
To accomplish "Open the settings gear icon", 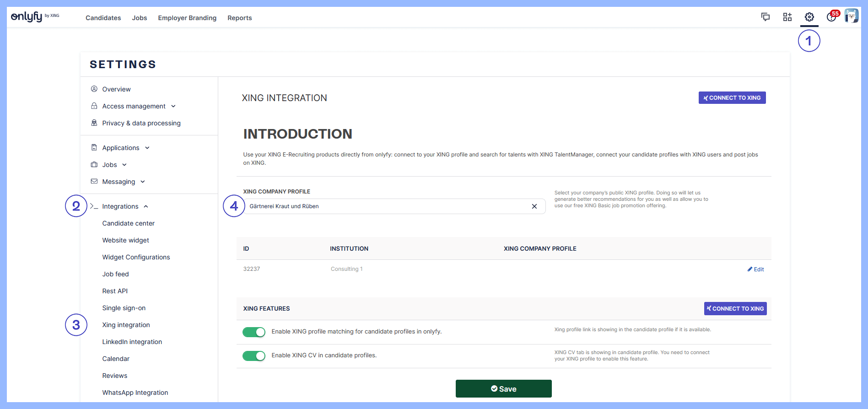I will tap(809, 17).
